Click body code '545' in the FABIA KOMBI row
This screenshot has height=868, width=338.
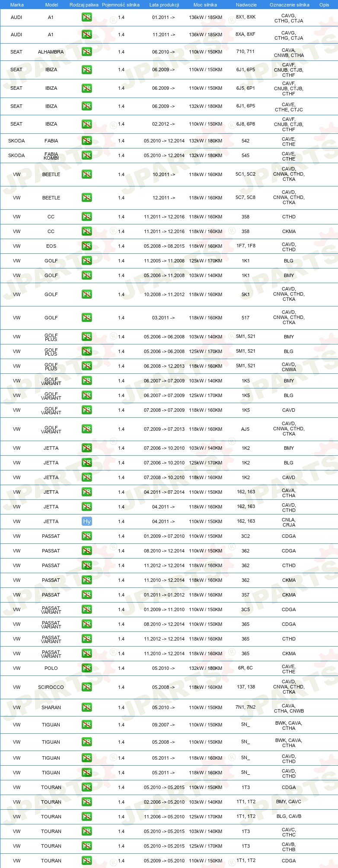click(246, 155)
